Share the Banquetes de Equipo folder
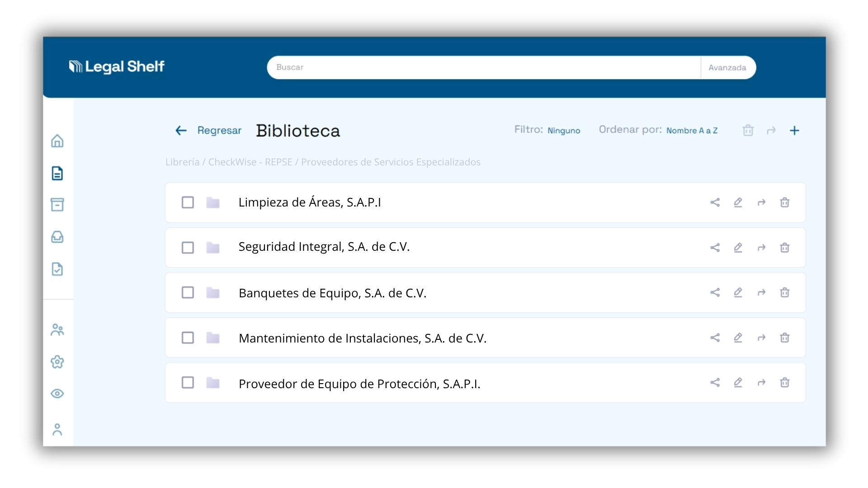This screenshot has width=868, height=488. [x=715, y=292]
